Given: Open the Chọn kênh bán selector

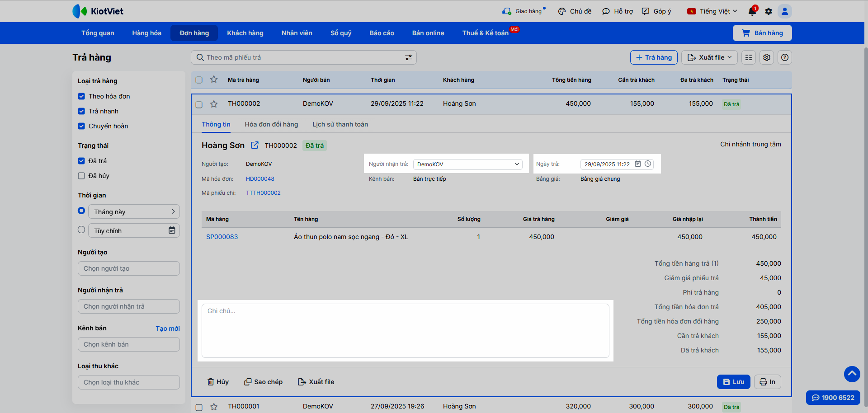Looking at the screenshot, I should tap(129, 344).
